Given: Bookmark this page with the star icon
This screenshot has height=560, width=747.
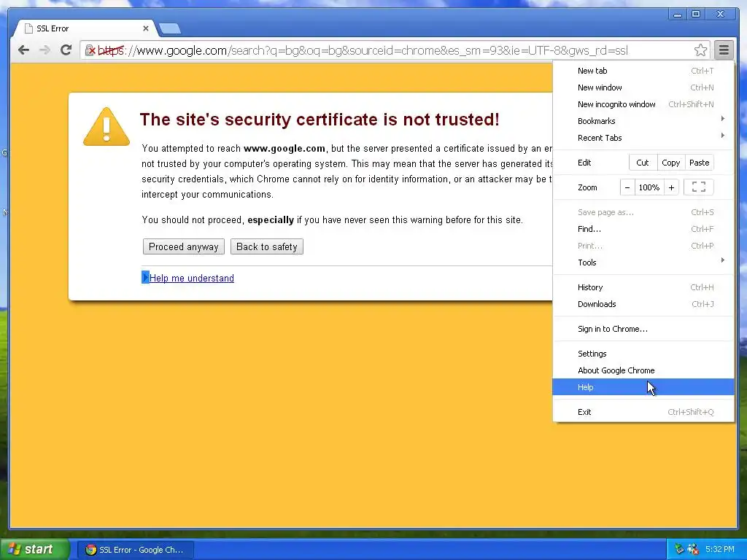Looking at the screenshot, I should (x=700, y=50).
